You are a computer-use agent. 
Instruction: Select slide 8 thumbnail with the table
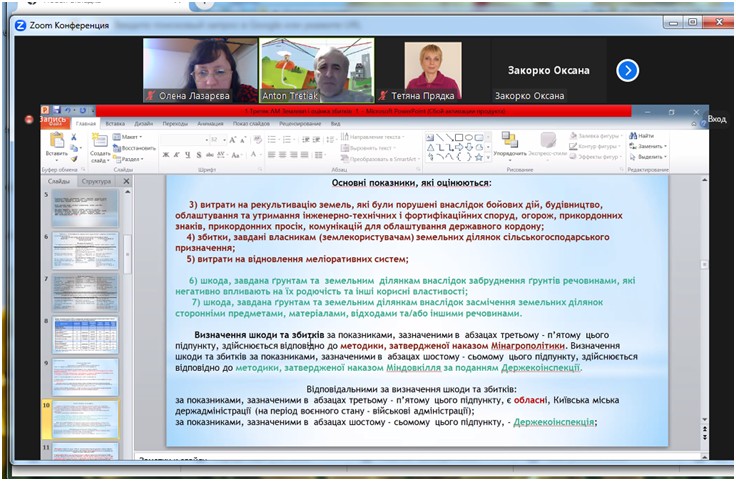tap(85, 334)
